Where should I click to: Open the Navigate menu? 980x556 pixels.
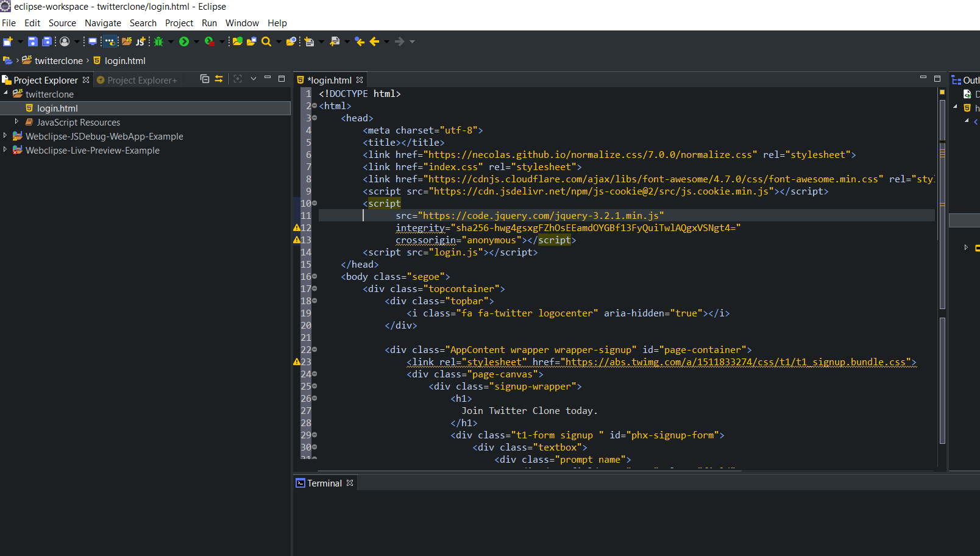(103, 23)
